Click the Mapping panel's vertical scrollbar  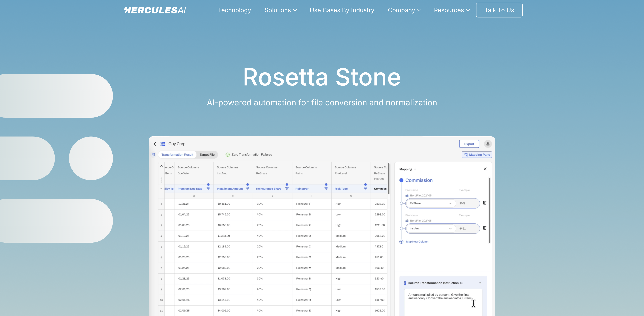(x=489, y=210)
